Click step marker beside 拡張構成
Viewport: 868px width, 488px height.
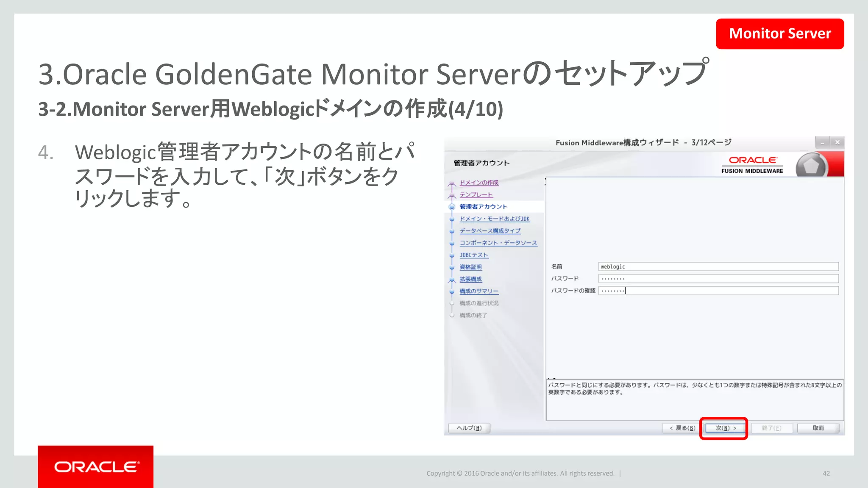(x=452, y=279)
